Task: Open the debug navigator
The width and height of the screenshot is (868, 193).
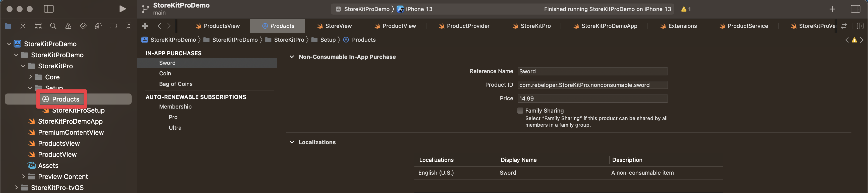Action: click(x=98, y=26)
